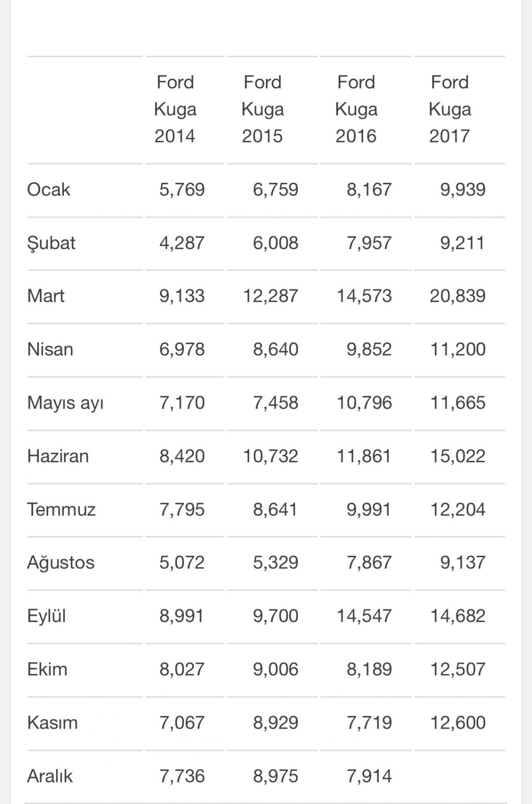Select the Ford Kuga 2015 column header
This screenshot has width=532, height=804.
pyautogui.click(x=262, y=109)
